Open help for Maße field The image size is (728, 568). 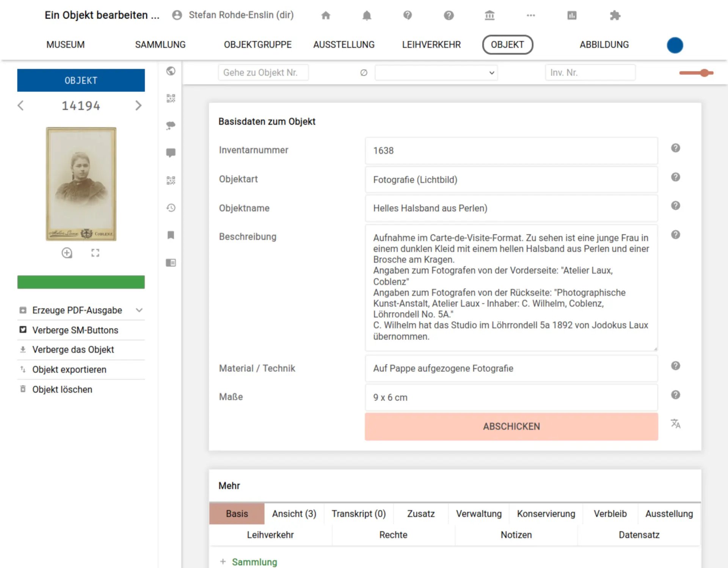675,395
